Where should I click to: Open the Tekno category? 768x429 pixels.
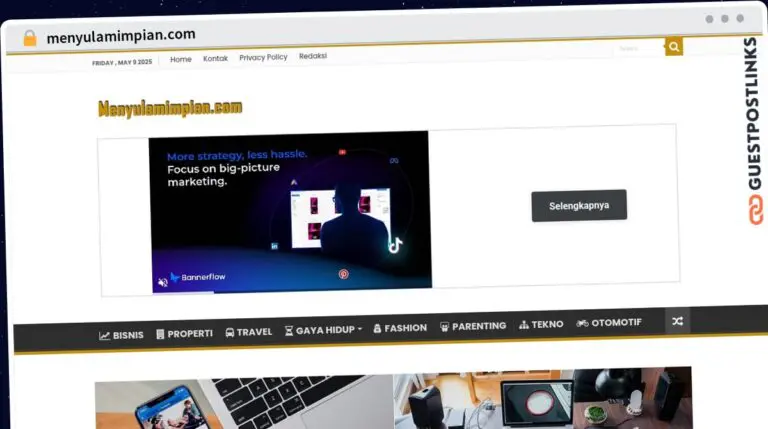pyautogui.click(x=541, y=324)
